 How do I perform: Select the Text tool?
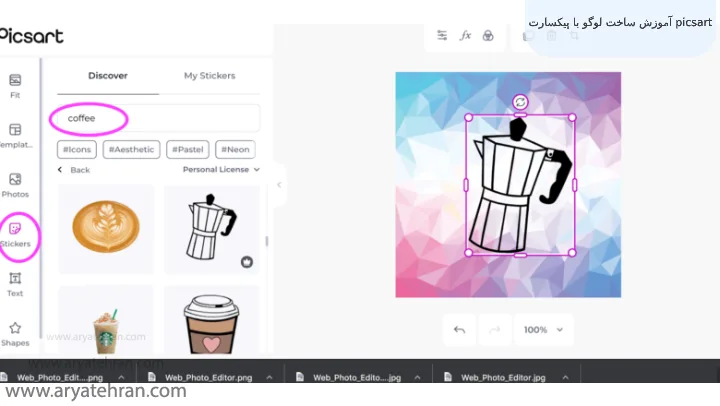point(15,284)
